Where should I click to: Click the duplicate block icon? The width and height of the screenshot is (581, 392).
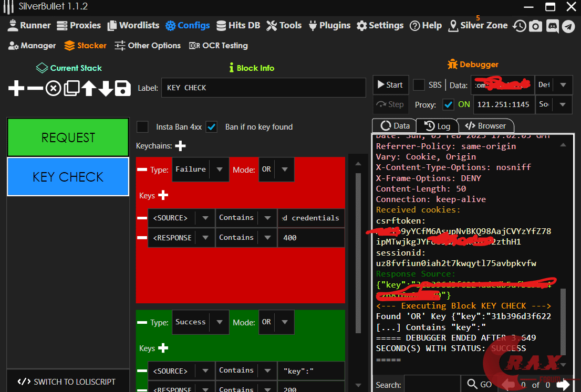(x=71, y=88)
